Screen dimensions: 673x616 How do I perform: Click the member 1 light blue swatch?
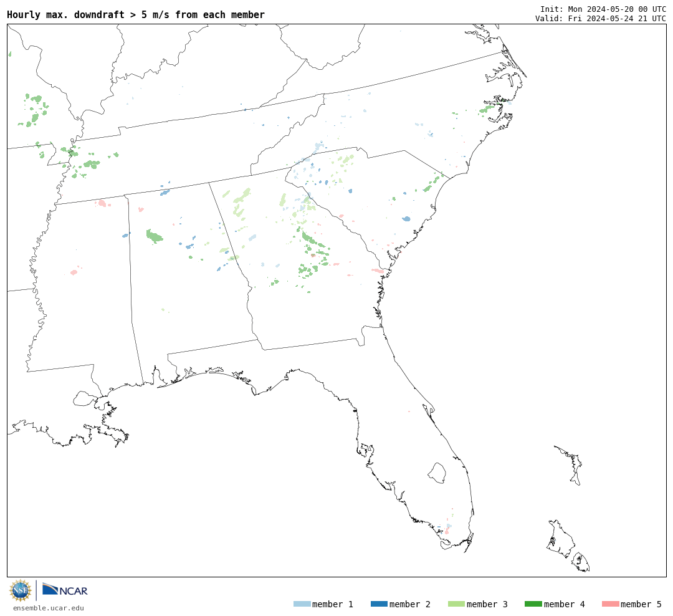pos(302,604)
